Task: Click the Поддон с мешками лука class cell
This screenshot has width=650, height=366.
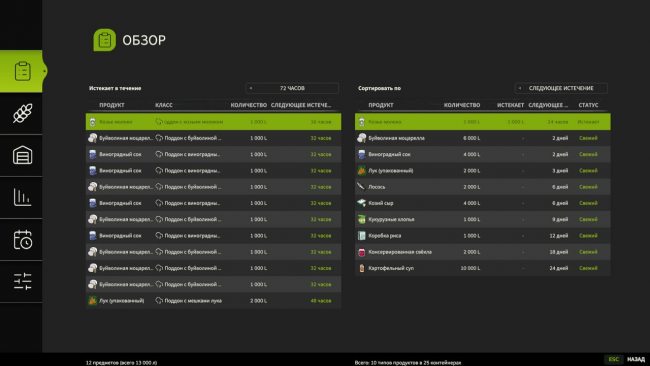Action: tap(193, 301)
